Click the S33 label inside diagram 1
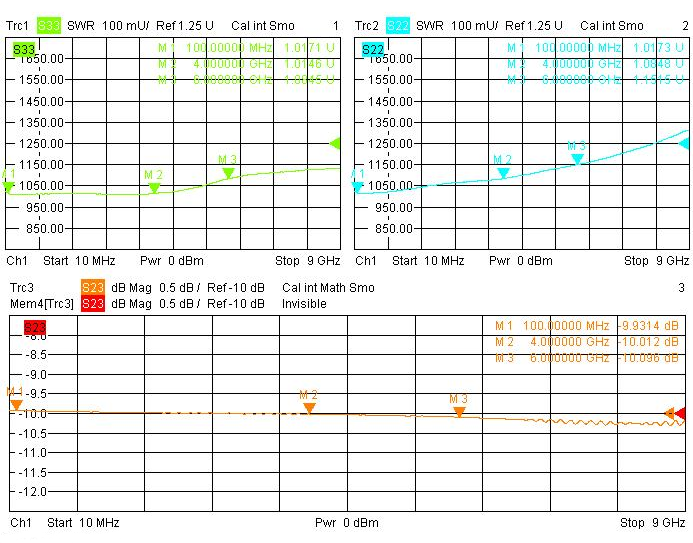 click(23, 48)
